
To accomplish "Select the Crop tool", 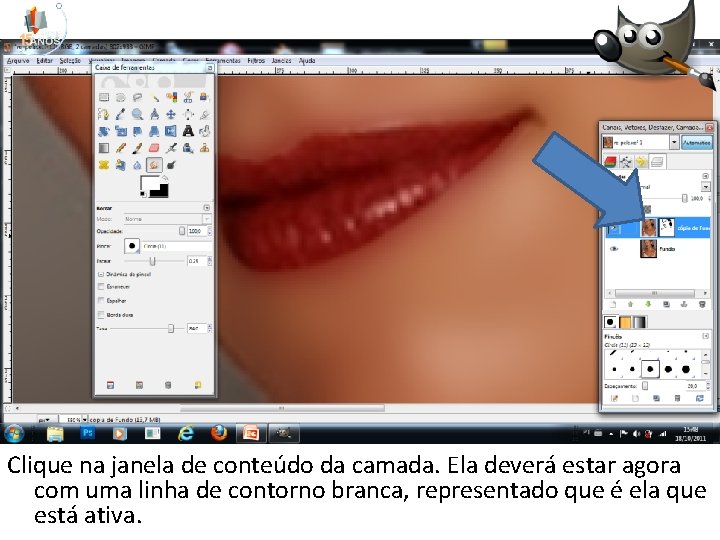I will [204, 114].
